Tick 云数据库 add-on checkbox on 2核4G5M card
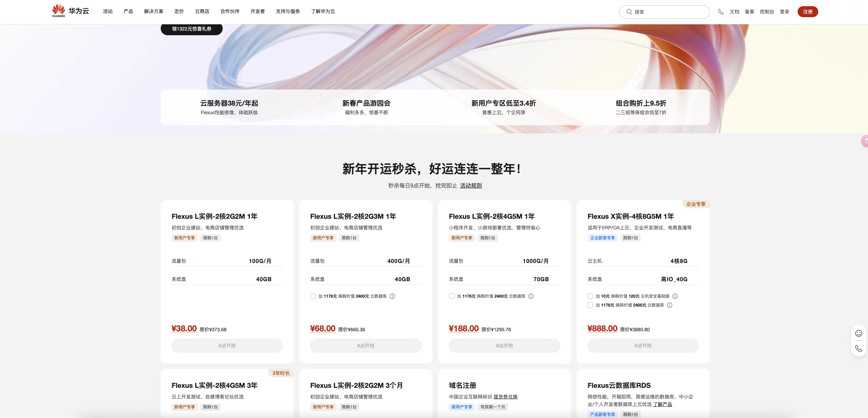 point(452,296)
